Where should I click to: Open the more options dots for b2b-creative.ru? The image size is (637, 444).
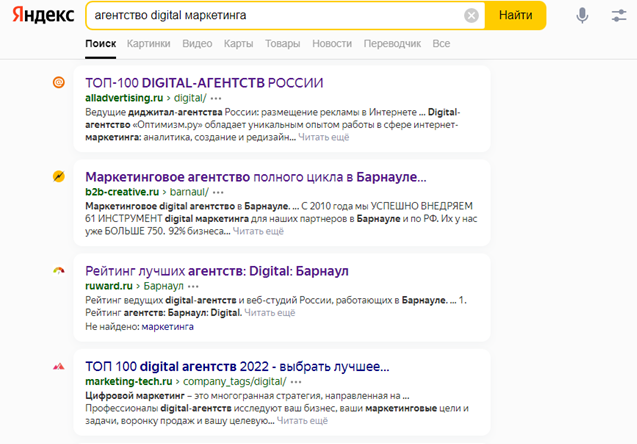[218, 192]
